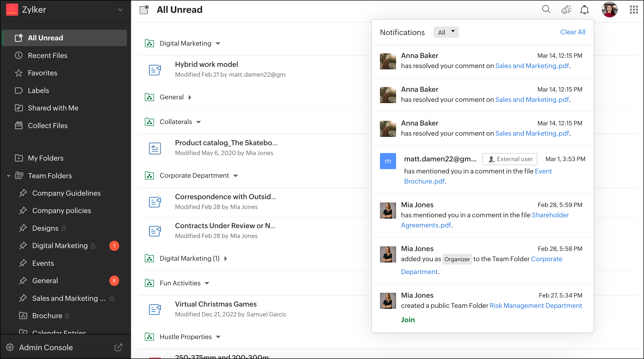Open the Event Brochure.pdf link
The image size is (644, 359).
(424, 181)
